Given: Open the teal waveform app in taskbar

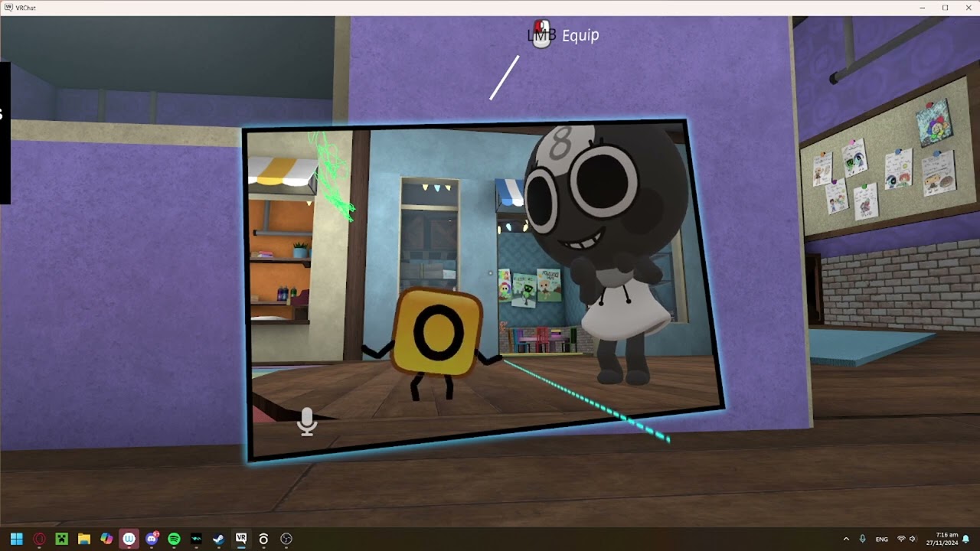Looking at the screenshot, I should (x=196, y=539).
